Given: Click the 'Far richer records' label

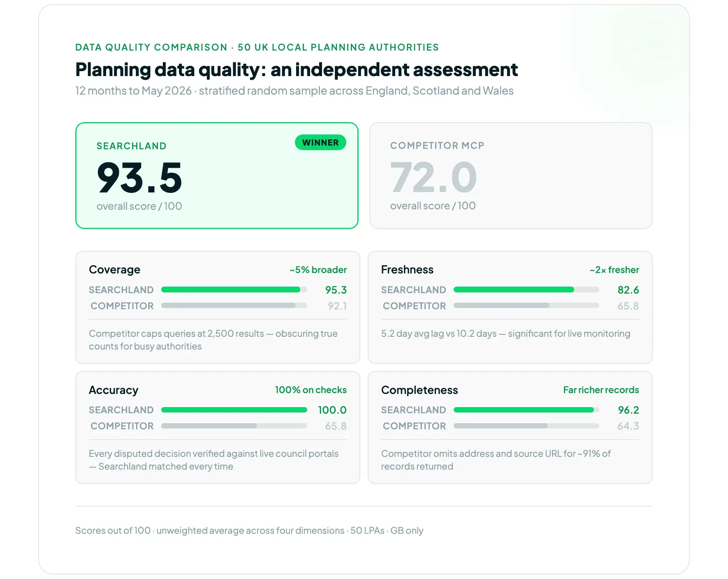Looking at the screenshot, I should click(601, 390).
